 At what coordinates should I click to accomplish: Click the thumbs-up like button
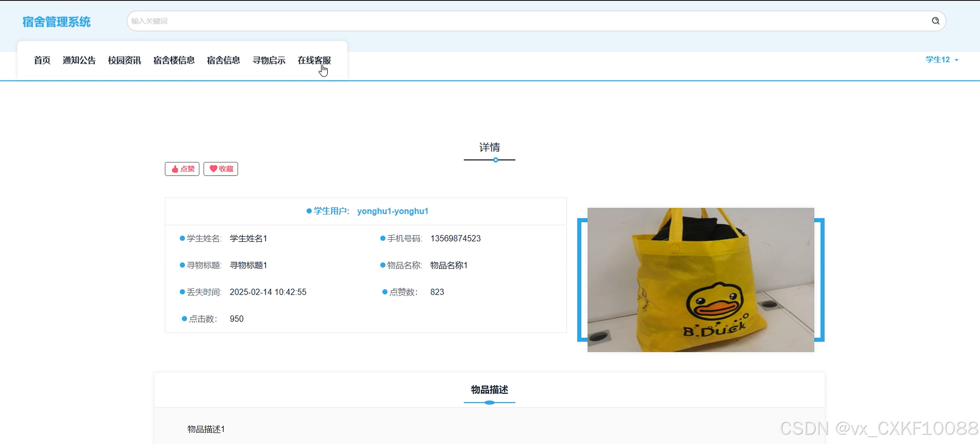pyautogui.click(x=182, y=169)
